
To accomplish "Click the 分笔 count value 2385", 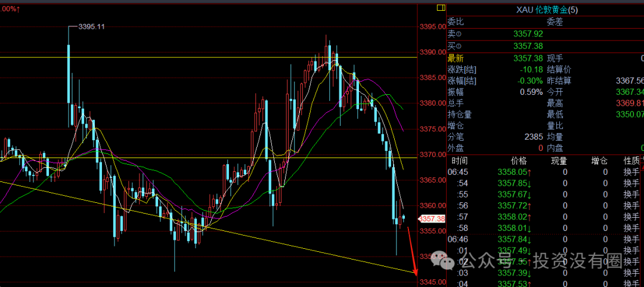I will [534, 137].
